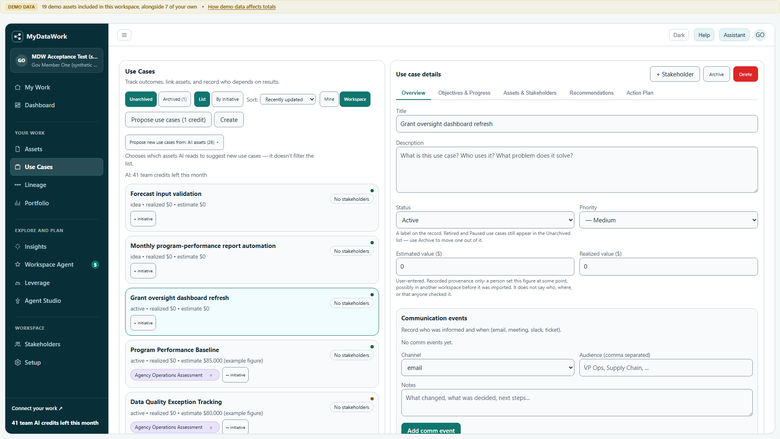Image resolution: width=780 pixels, height=439 pixels.
Task: Click the Description text area
Action: [577, 170]
